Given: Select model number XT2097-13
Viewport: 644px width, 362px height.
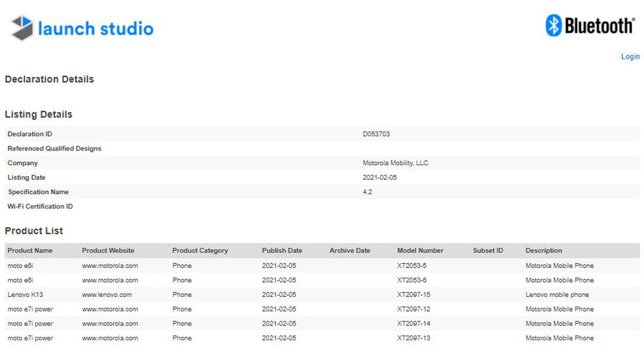Looking at the screenshot, I should tap(413, 338).
